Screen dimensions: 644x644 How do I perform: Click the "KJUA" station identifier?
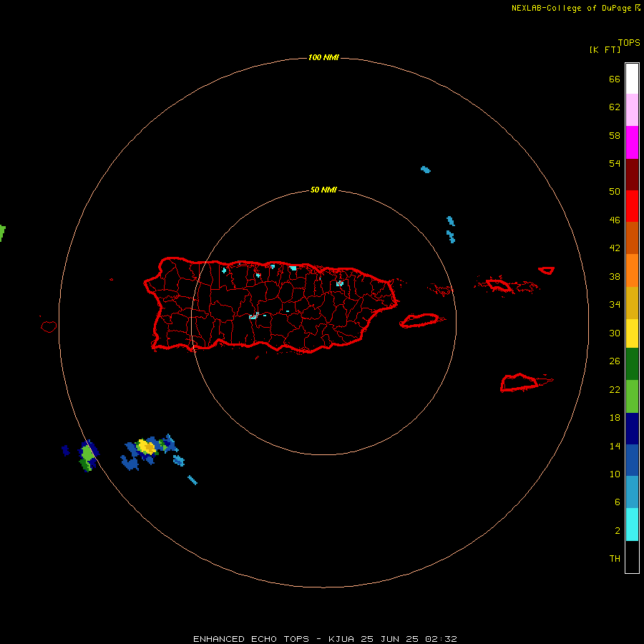point(341,639)
